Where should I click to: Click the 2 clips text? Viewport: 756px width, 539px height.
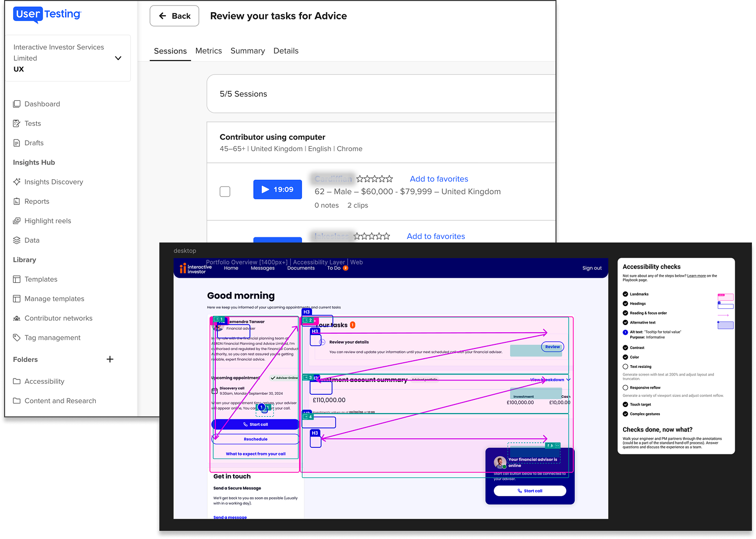358,205
